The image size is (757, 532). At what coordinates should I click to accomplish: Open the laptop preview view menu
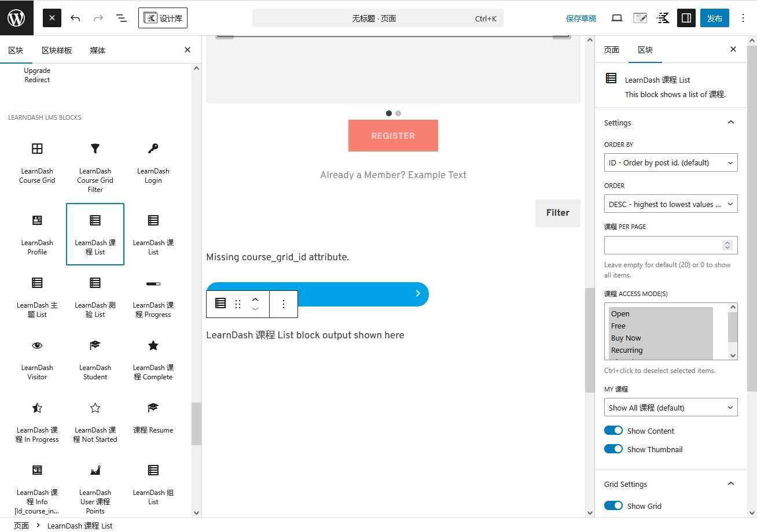tap(617, 18)
